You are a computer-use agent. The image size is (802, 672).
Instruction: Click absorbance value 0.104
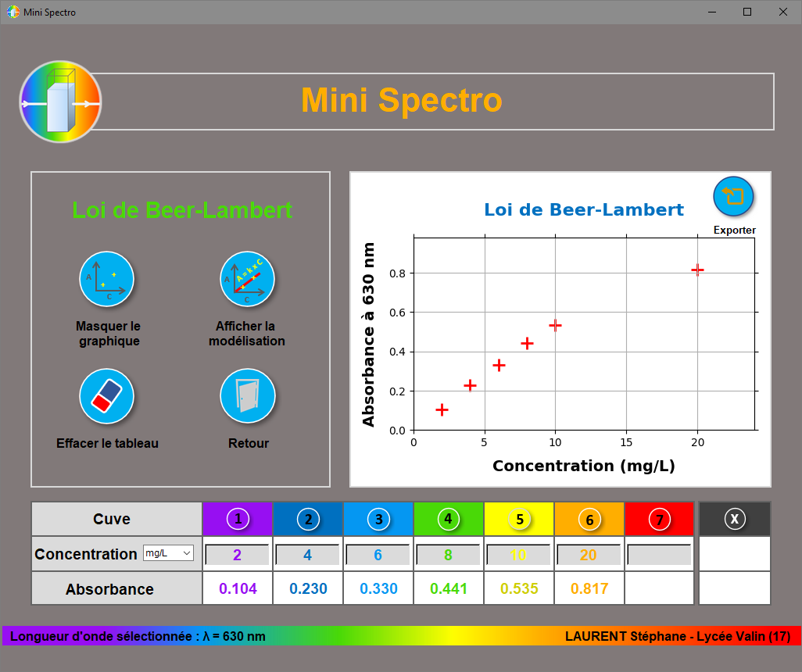coord(238,588)
